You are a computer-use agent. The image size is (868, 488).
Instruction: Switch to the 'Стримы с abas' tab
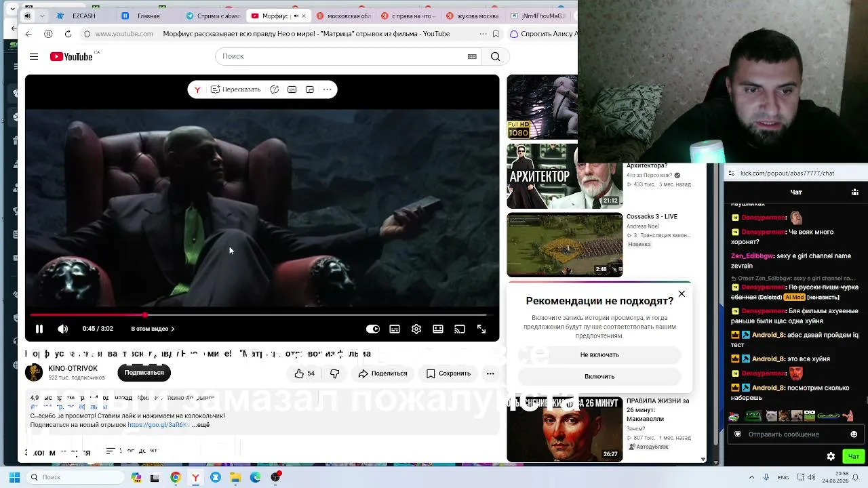coord(213,16)
